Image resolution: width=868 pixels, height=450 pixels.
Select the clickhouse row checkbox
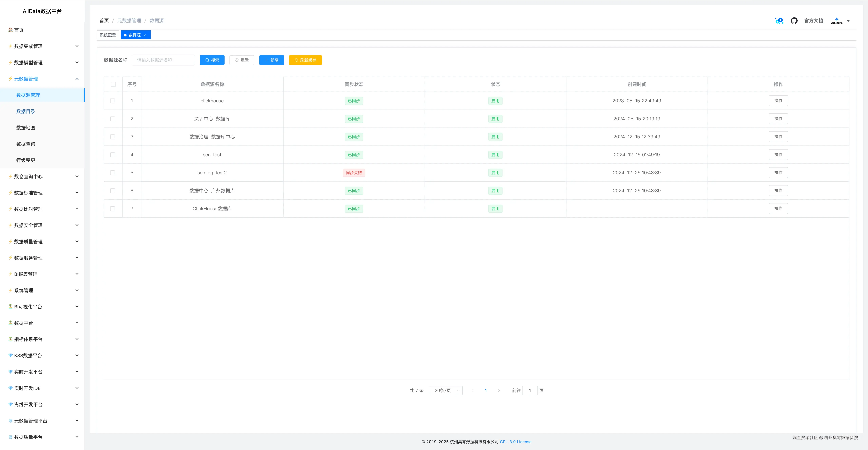113,101
